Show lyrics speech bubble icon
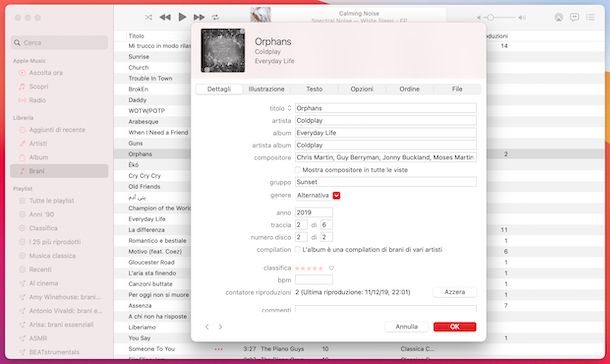610x364 pixels. coord(574,17)
